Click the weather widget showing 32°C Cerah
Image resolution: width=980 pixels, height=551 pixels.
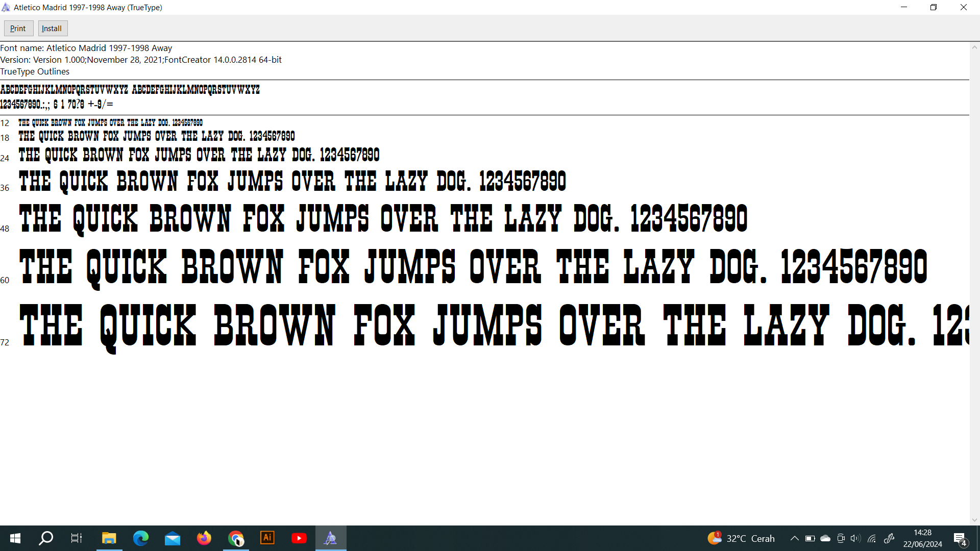[741, 538]
